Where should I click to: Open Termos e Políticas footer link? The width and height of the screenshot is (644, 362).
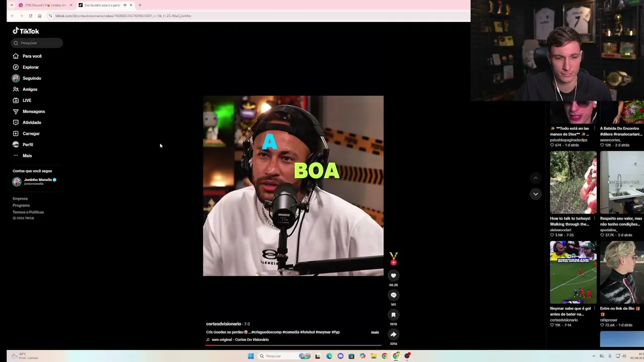tap(28, 212)
